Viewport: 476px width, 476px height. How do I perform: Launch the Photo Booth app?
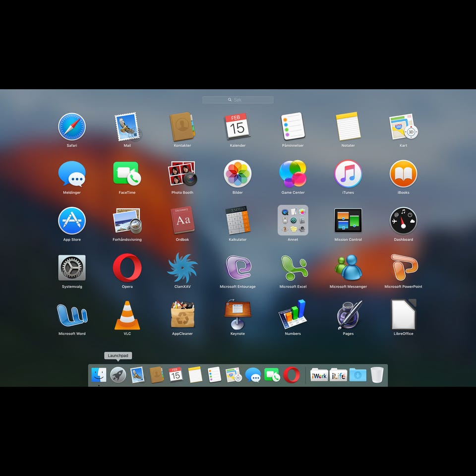click(x=182, y=174)
